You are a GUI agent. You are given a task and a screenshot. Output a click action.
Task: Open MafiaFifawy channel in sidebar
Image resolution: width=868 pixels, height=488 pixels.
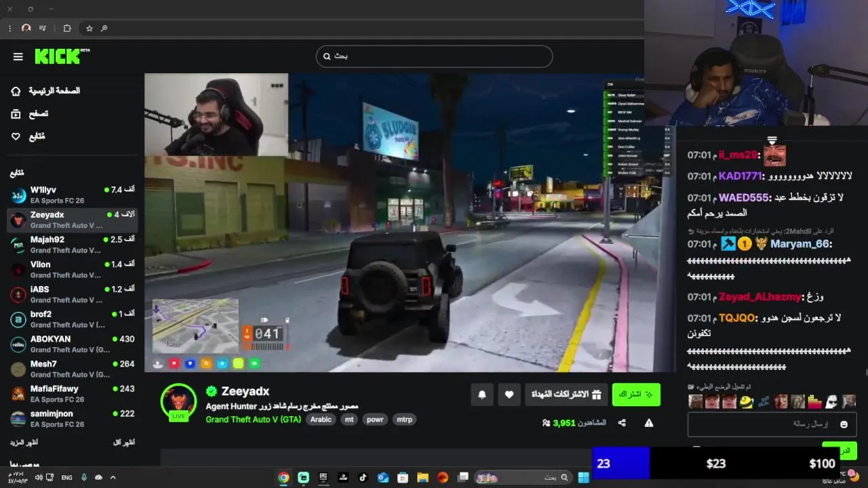(x=72, y=394)
